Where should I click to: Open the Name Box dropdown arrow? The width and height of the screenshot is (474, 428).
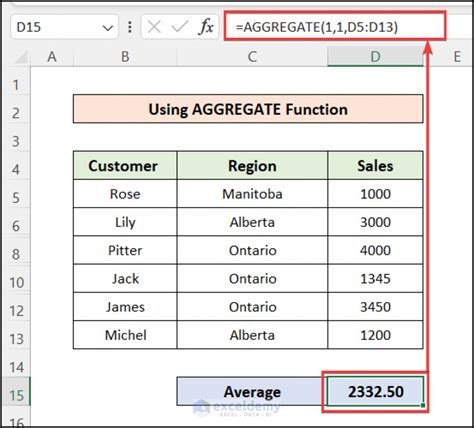(108, 28)
